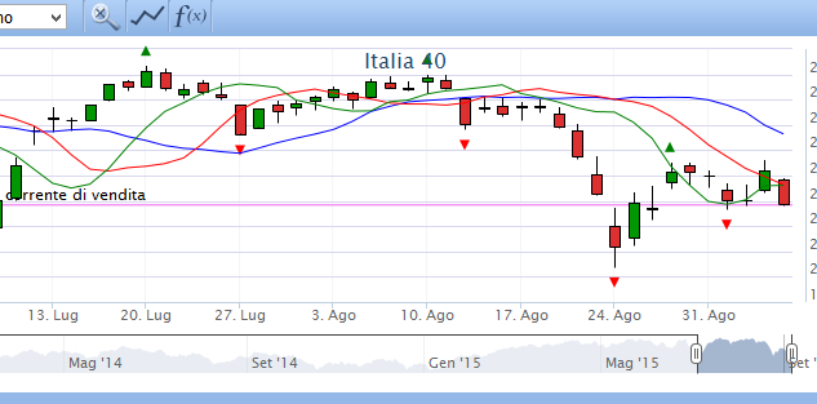Click Set '14 in navigator timeline
The height and width of the screenshot is (404, 817).
click(x=274, y=363)
